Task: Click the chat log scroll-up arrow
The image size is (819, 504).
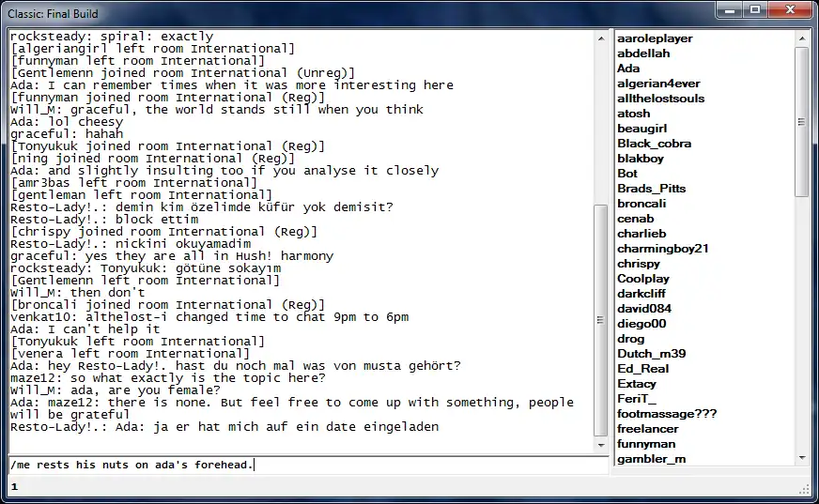Action: [x=601, y=38]
